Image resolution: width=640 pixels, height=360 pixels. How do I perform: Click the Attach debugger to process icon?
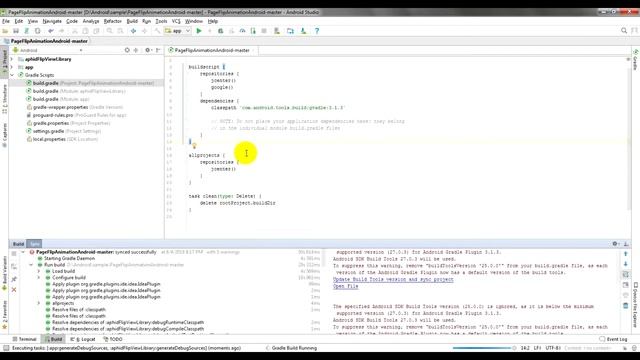pyautogui.click(x=253, y=31)
